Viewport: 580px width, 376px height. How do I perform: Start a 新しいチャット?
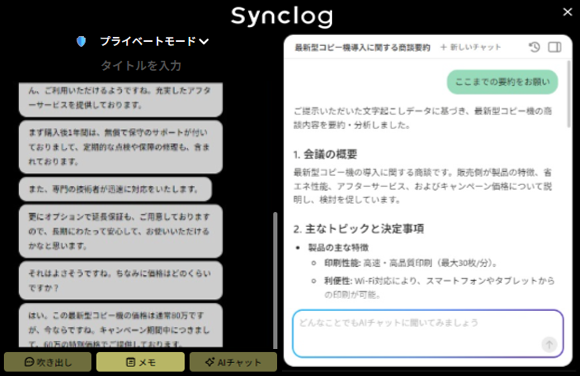[471, 47]
